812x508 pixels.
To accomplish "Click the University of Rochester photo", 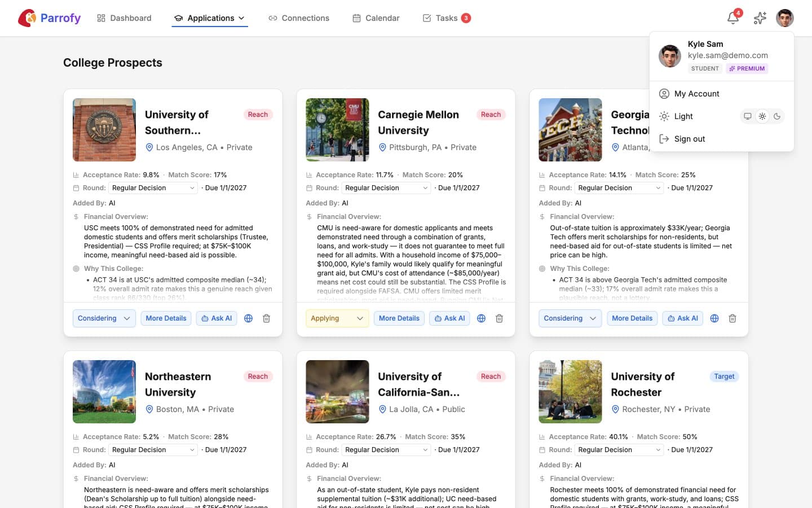I will click(x=570, y=392).
